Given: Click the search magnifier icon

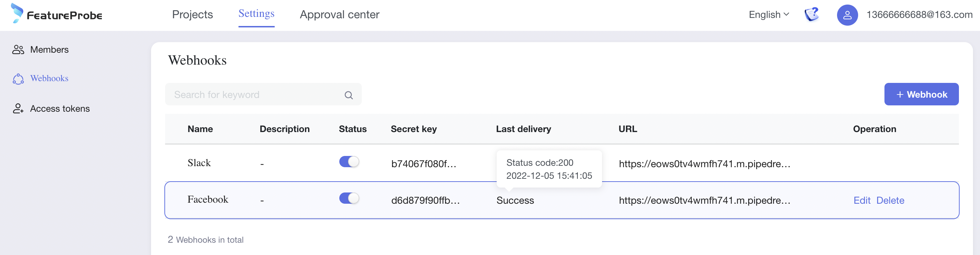Looking at the screenshot, I should pyautogui.click(x=348, y=95).
